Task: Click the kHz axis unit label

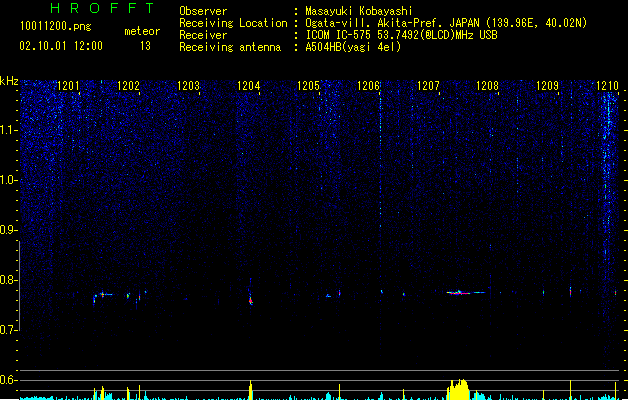Action: (x=9, y=81)
